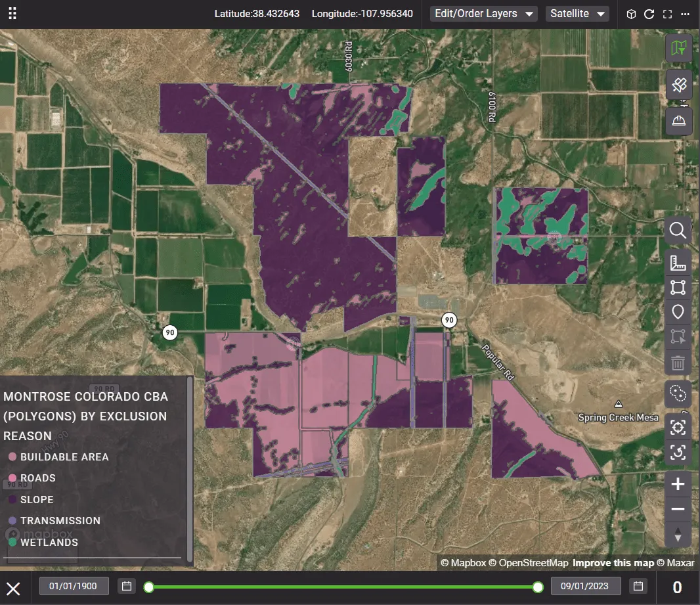Activate the dashed lasso selection tool
Image resolution: width=700 pixels, height=605 pixels.
pyautogui.click(x=678, y=393)
